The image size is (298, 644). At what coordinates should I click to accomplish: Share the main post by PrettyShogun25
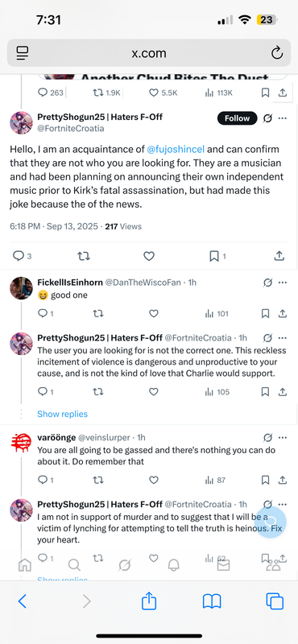tap(279, 256)
